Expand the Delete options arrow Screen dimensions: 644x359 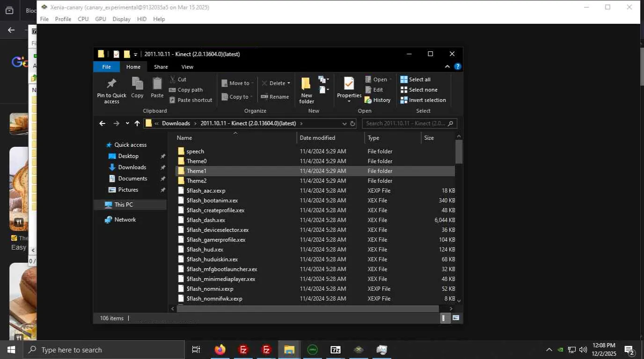289,83
